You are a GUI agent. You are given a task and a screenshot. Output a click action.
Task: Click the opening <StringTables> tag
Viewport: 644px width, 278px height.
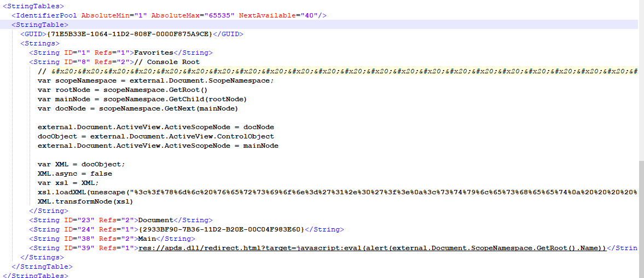point(33,6)
